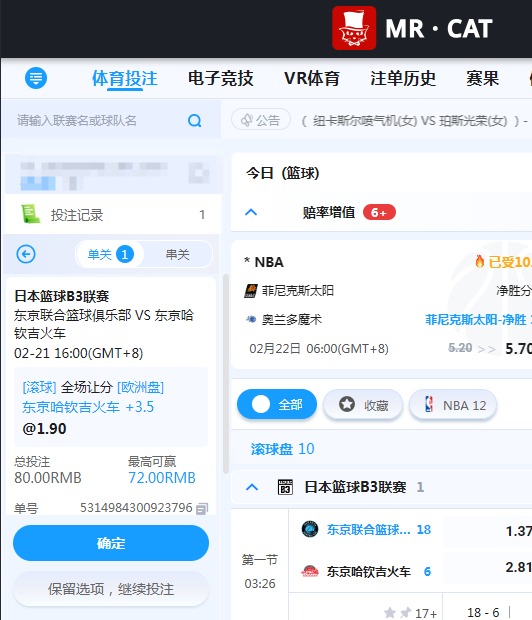Open the 赛果 tab
532x620 pixels.
pos(482,78)
